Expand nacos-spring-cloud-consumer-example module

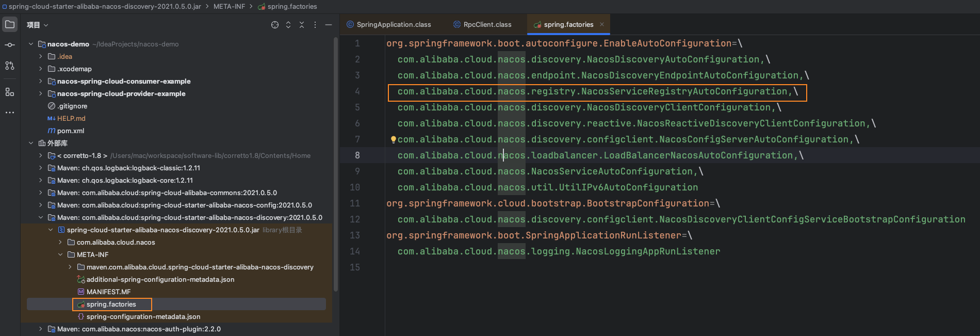click(x=41, y=81)
